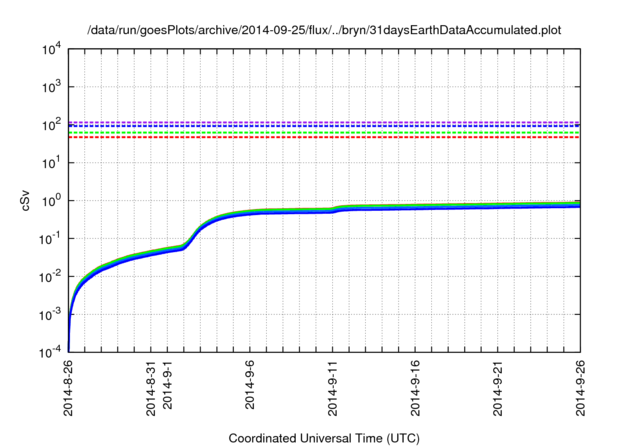Click the accumulated dose curve near 2014-9-16

[x=416, y=206]
